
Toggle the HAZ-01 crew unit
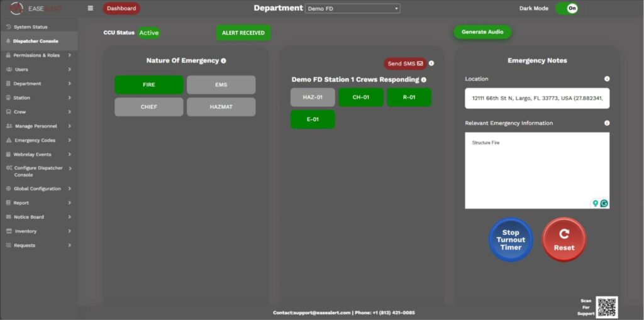pos(313,97)
